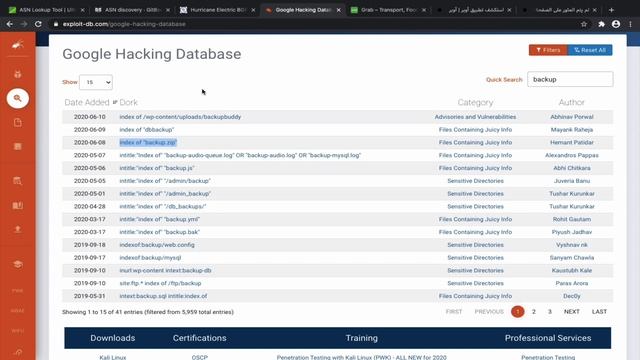Open the site:ftp.* index of /ftp/backup dork
Viewport: 640px width, 360px height.
point(160,283)
